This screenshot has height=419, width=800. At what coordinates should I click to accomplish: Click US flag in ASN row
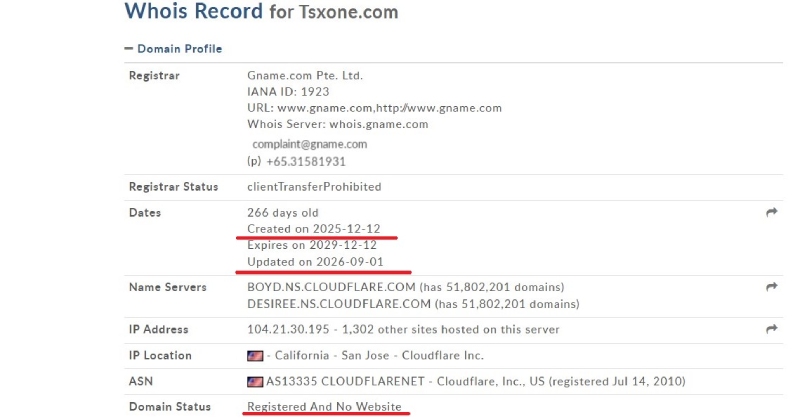coord(255,381)
